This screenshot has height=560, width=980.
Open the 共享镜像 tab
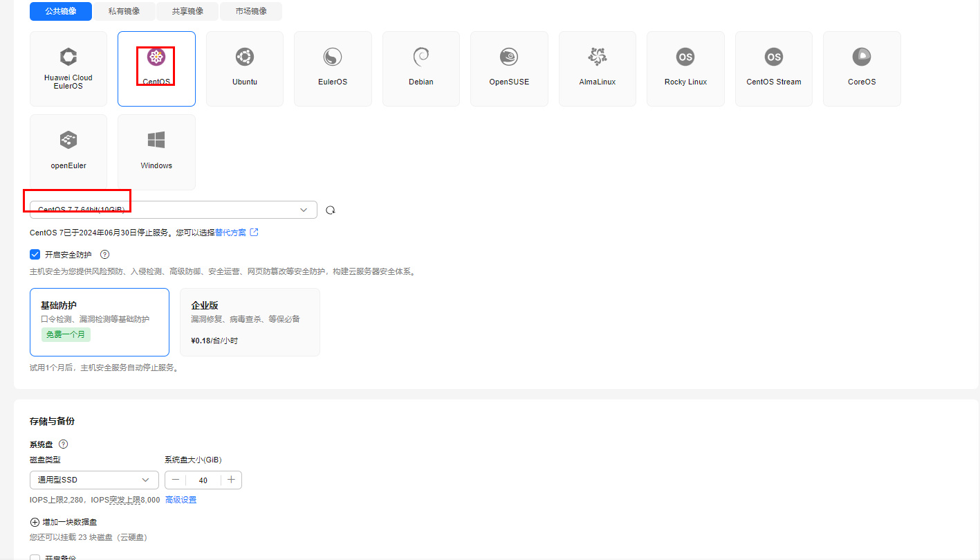pyautogui.click(x=187, y=11)
